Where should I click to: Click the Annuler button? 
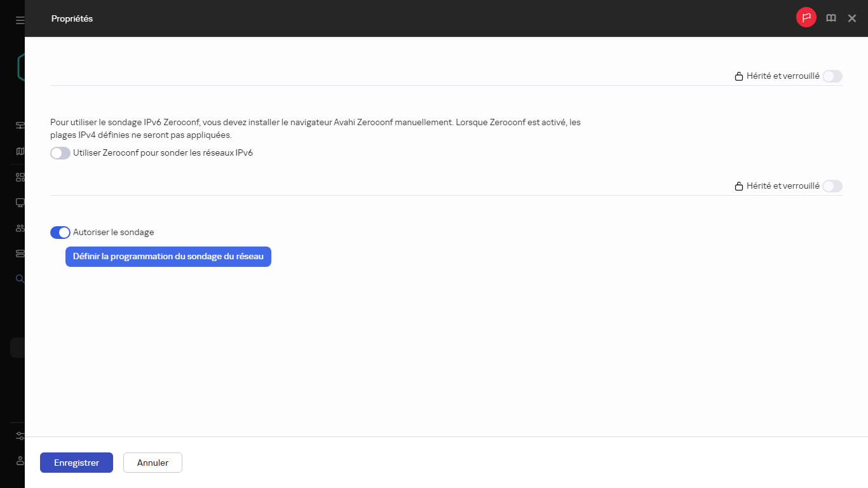(x=153, y=463)
